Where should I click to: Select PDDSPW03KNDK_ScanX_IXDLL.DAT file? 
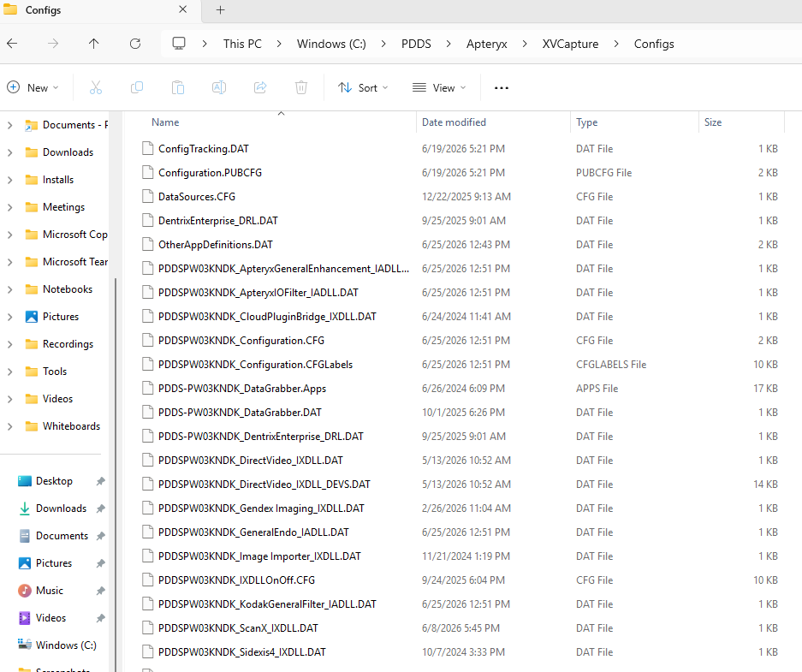[x=238, y=628]
